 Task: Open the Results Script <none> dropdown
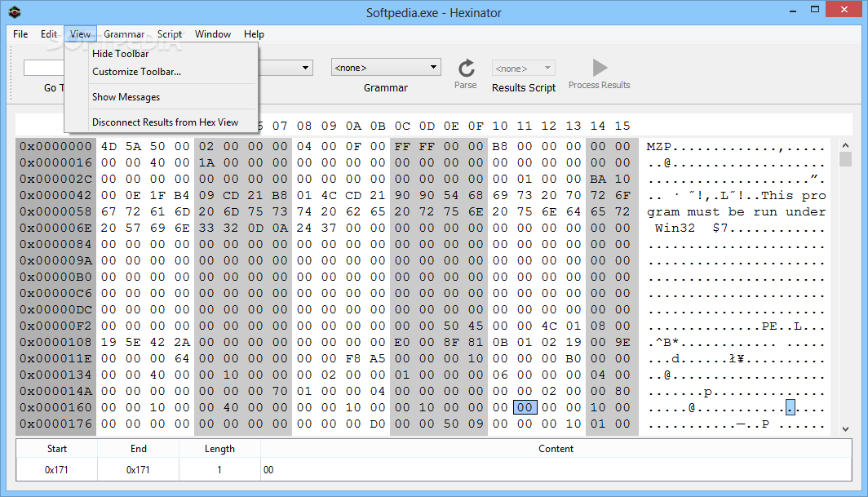[x=523, y=69]
